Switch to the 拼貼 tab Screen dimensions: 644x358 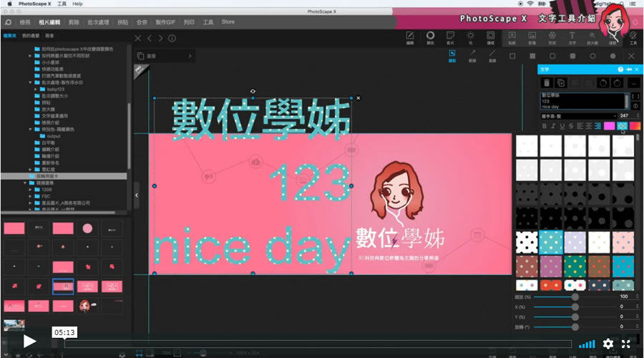tap(122, 22)
